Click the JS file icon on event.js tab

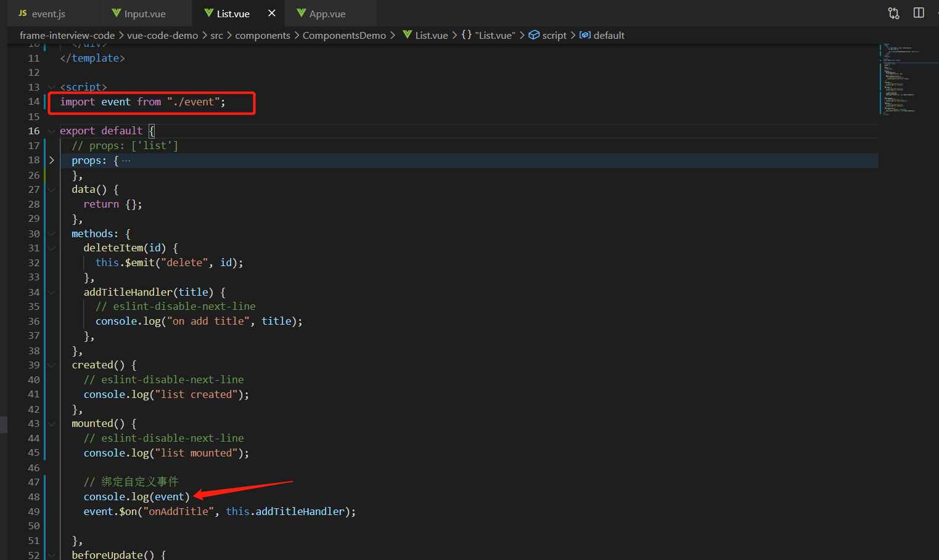coord(23,13)
